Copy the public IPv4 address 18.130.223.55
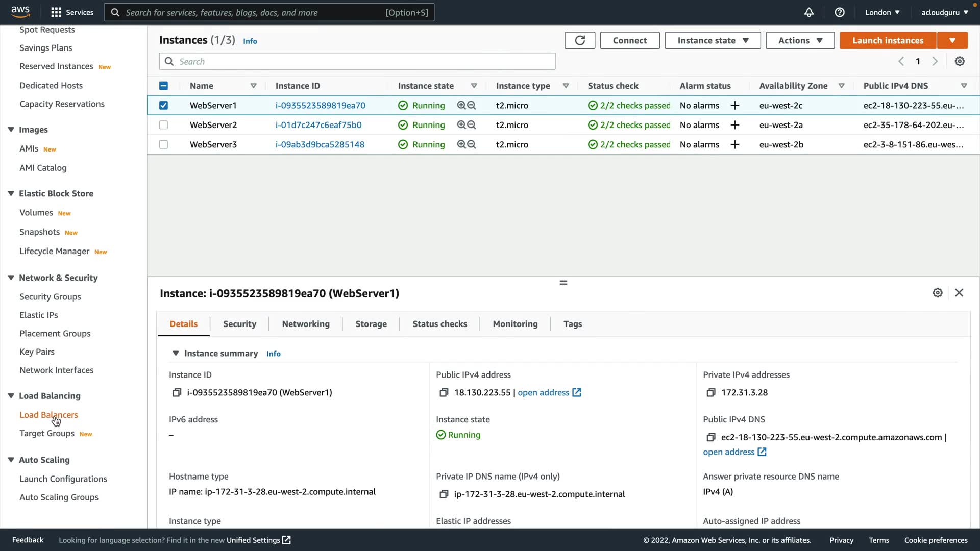This screenshot has width=980, height=551. click(x=444, y=392)
